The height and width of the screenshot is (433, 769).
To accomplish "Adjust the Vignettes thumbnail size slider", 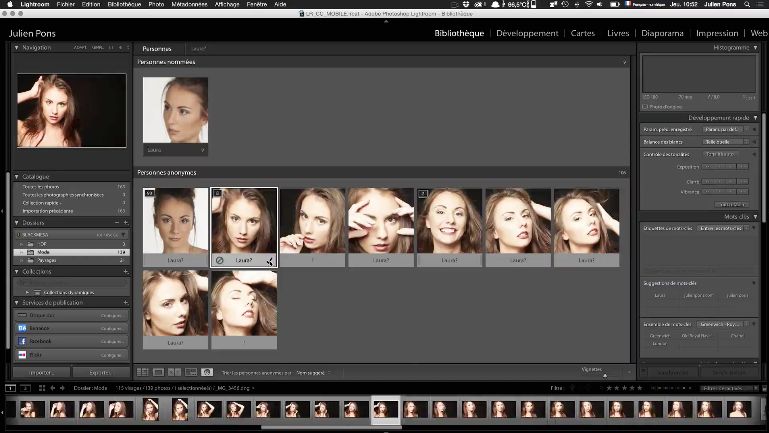I will pos(605,375).
